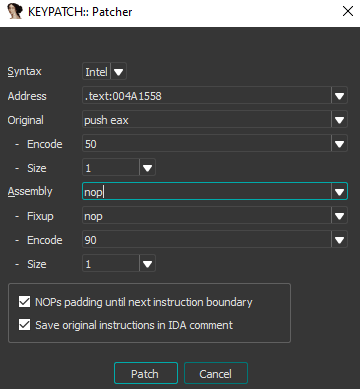Expand the Original instruction dropdown arrow
This screenshot has height=389, width=360.
pos(339,120)
